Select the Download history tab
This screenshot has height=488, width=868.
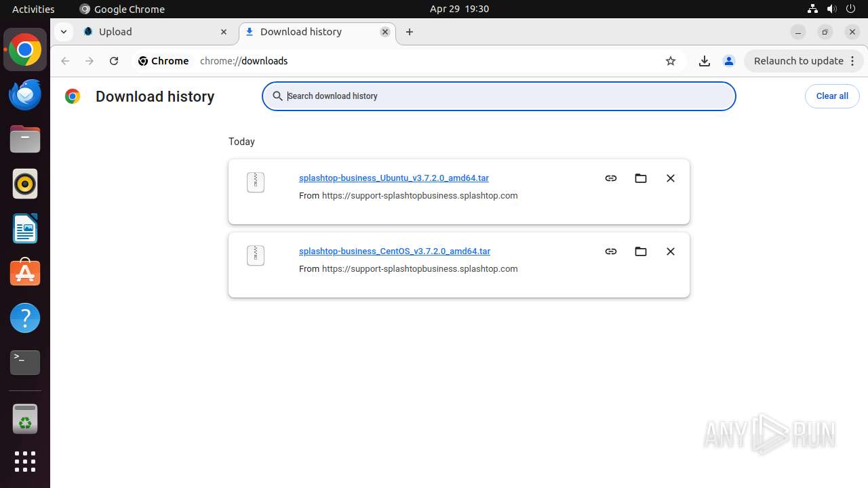(x=317, y=32)
